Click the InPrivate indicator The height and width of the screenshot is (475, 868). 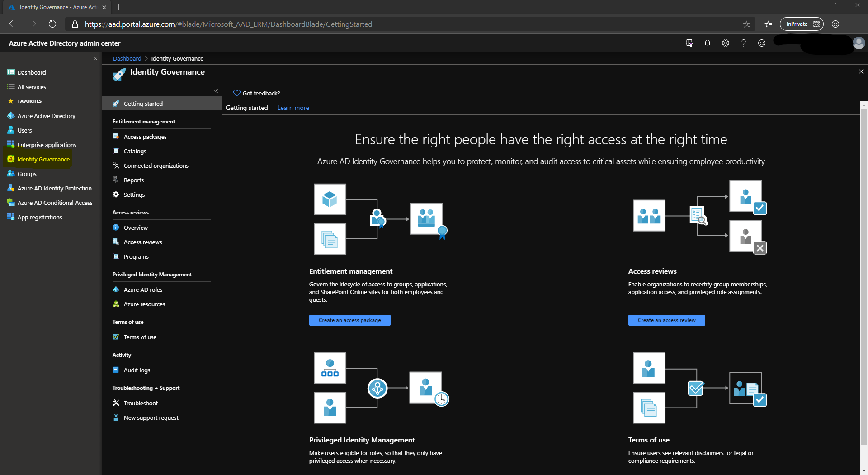coord(802,24)
